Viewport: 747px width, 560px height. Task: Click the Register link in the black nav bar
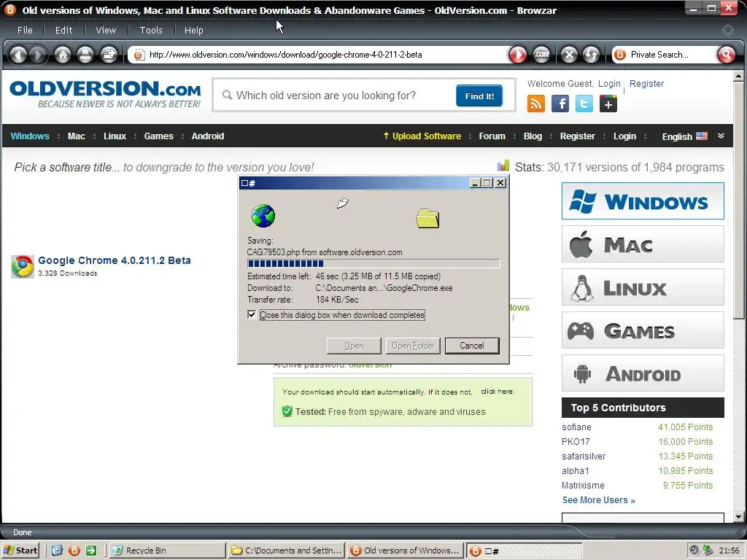pyautogui.click(x=578, y=136)
